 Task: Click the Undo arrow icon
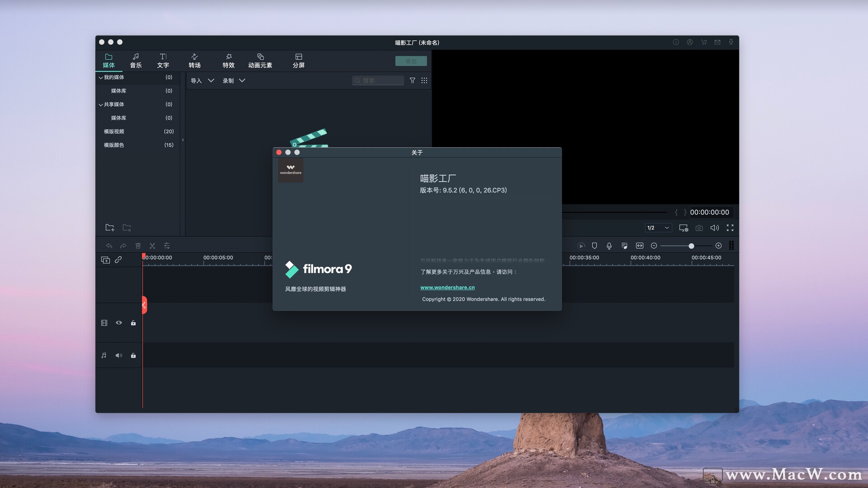coord(109,245)
